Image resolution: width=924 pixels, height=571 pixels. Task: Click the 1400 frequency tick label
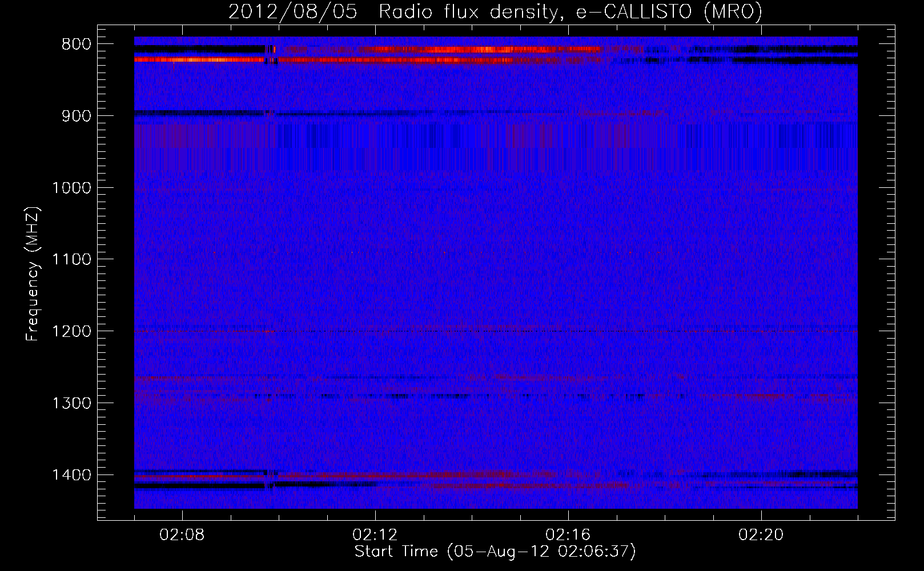tap(71, 475)
